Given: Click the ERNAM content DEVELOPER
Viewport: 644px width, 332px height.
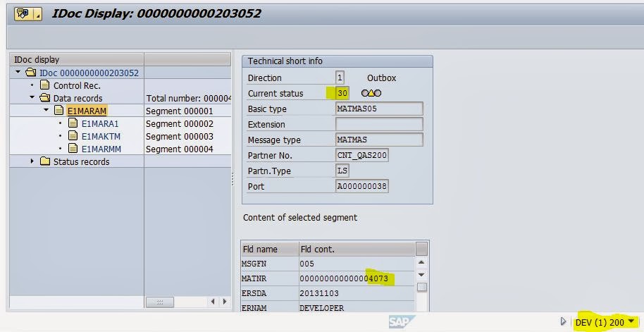Looking at the screenshot, I should [x=357, y=307].
